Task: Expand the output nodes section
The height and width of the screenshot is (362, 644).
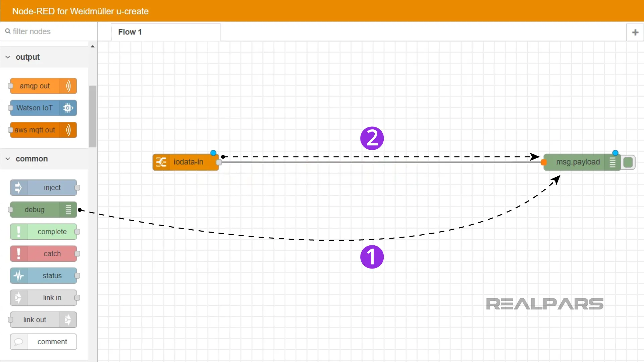Action: (x=8, y=57)
